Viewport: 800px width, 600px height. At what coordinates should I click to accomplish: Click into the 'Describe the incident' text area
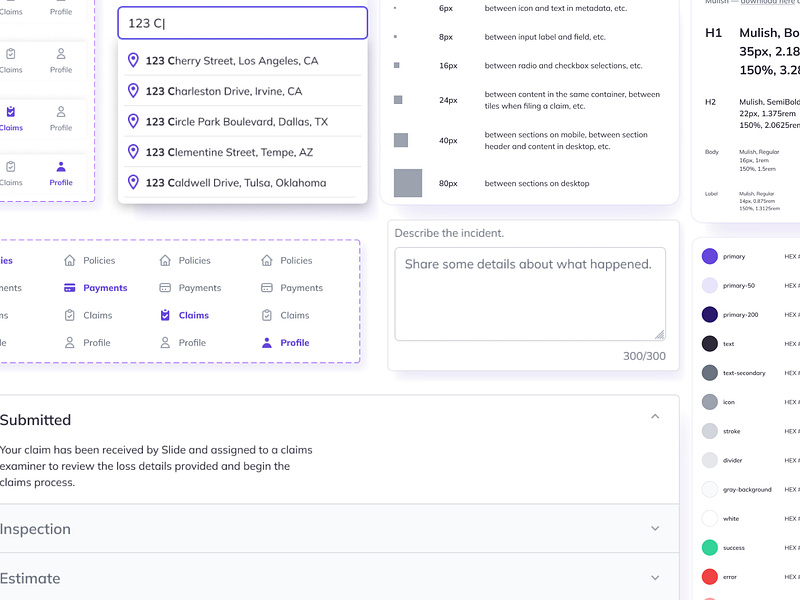(x=528, y=293)
